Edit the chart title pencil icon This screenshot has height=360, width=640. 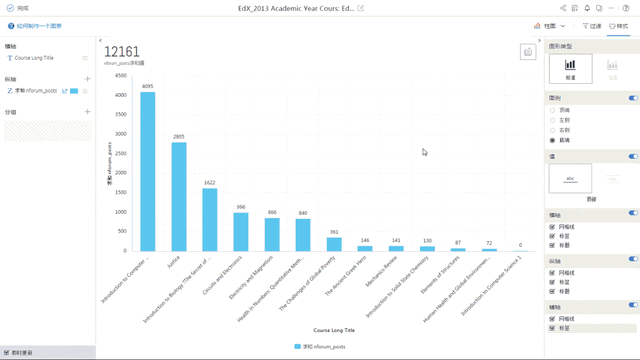(361, 8)
